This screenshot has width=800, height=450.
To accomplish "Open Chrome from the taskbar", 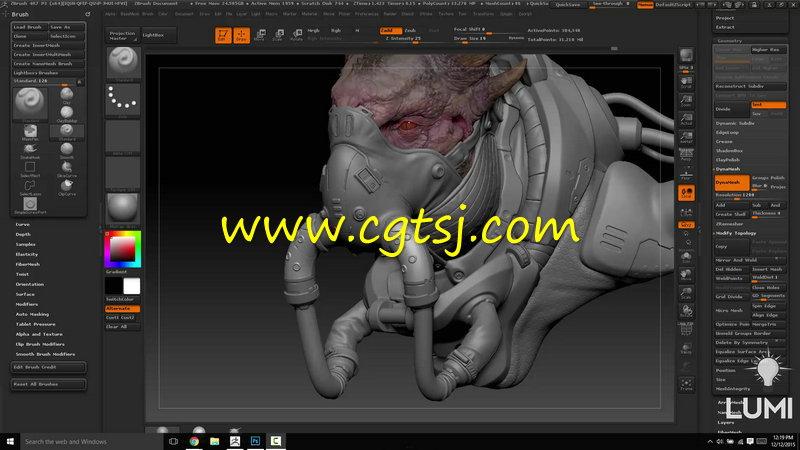I will [194, 441].
